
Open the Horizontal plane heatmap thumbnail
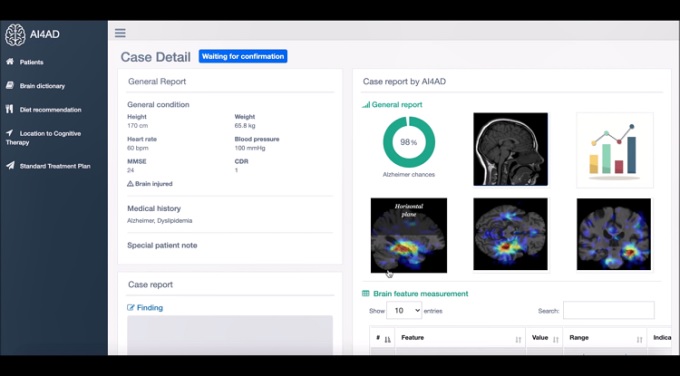pos(409,235)
